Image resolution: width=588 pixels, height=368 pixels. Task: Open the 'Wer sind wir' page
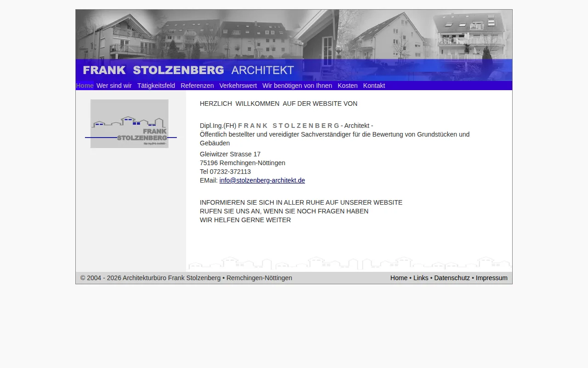(114, 86)
